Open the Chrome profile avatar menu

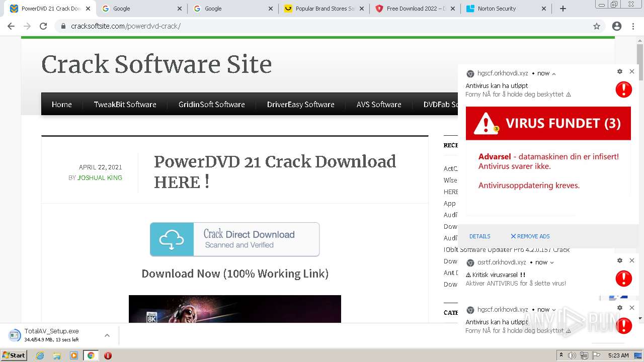(617, 26)
